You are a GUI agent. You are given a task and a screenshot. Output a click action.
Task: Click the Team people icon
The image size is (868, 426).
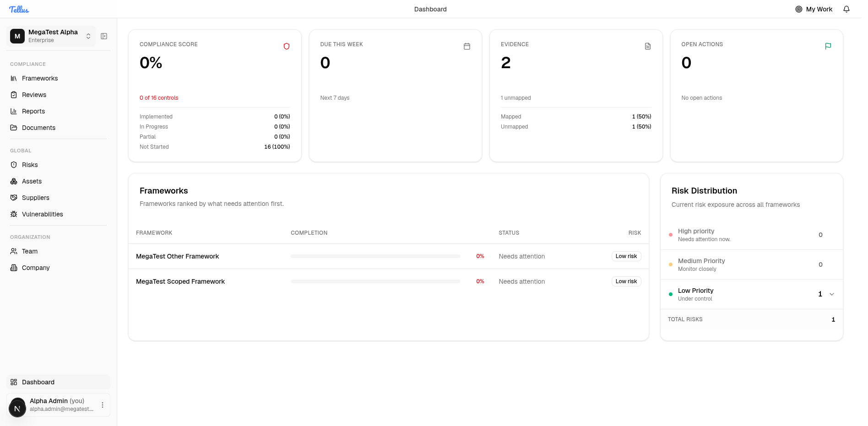pyautogui.click(x=14, y=251)
